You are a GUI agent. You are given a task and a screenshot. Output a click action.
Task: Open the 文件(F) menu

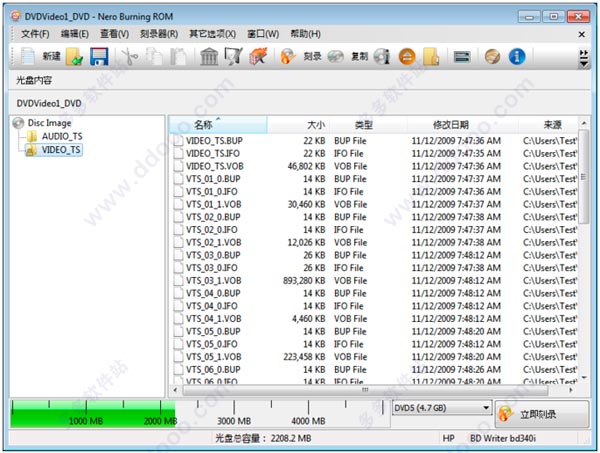click(35, 34)
